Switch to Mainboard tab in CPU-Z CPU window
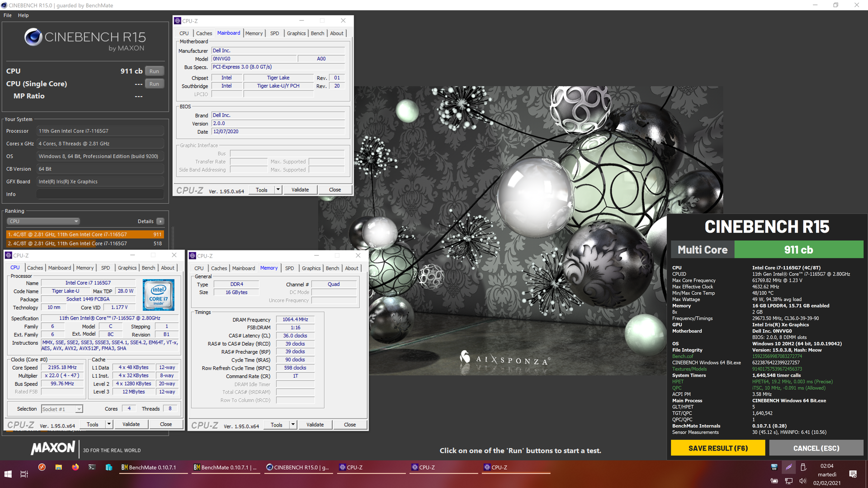868x488 pixels. coord(60,268)
